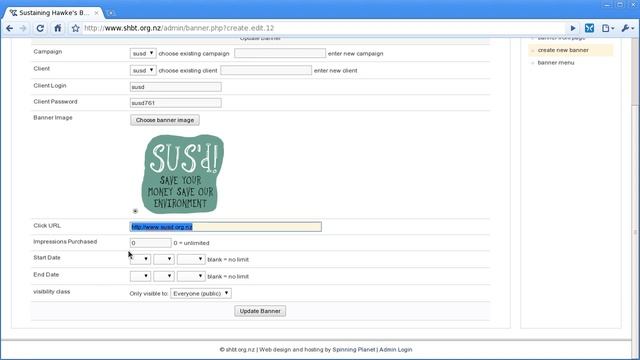
Task: Click the browser Forward arrow
Action: click(x=23, y=28)
